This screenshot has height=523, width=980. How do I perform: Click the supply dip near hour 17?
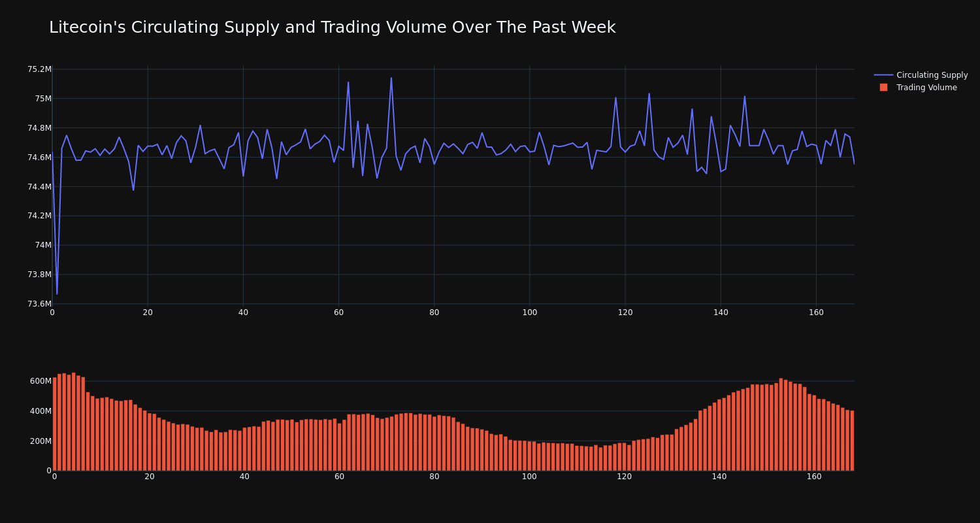(x=133, y=190)
